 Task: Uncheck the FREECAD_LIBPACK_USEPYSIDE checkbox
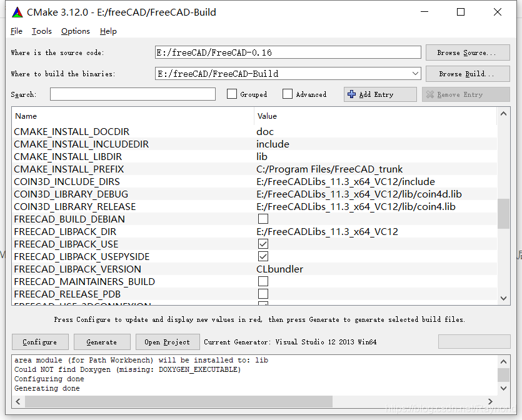(x=263, y=257)
